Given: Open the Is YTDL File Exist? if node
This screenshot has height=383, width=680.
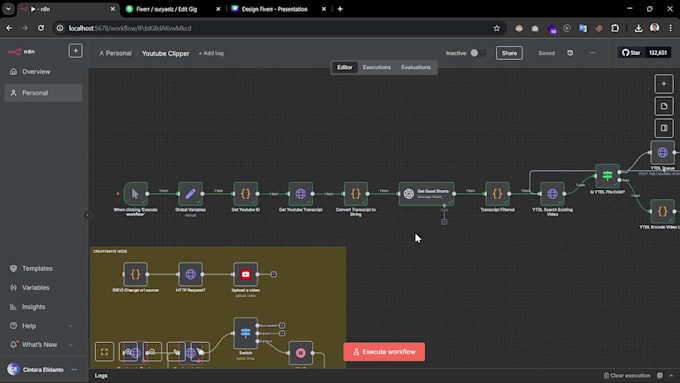Looking at the screenshot, I should (x=608, y=176).
